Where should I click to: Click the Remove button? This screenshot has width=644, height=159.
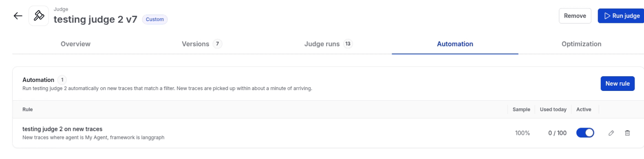(575, 16)
